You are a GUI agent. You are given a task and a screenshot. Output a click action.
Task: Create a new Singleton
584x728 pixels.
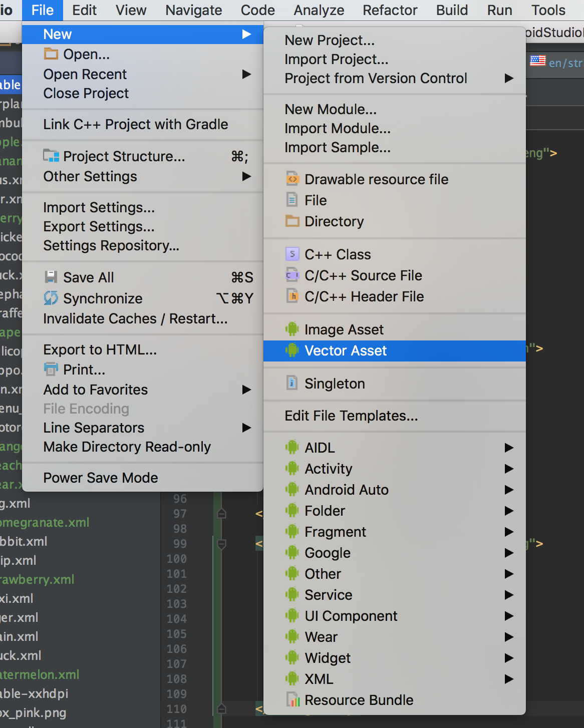tap(335, 384)
